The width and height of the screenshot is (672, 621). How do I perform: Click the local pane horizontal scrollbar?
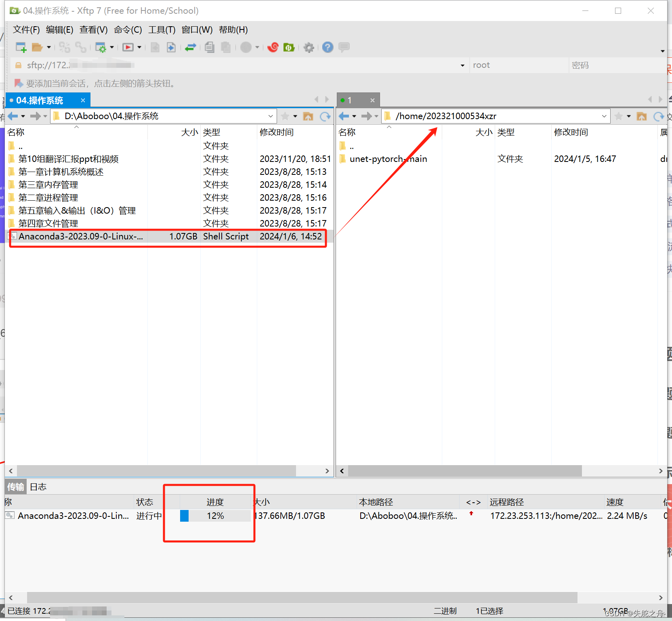(156, 471)
